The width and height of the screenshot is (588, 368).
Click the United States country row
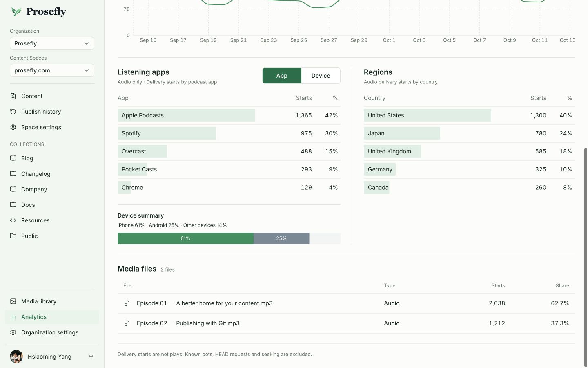pyautogui.click(x=469, y=115)
